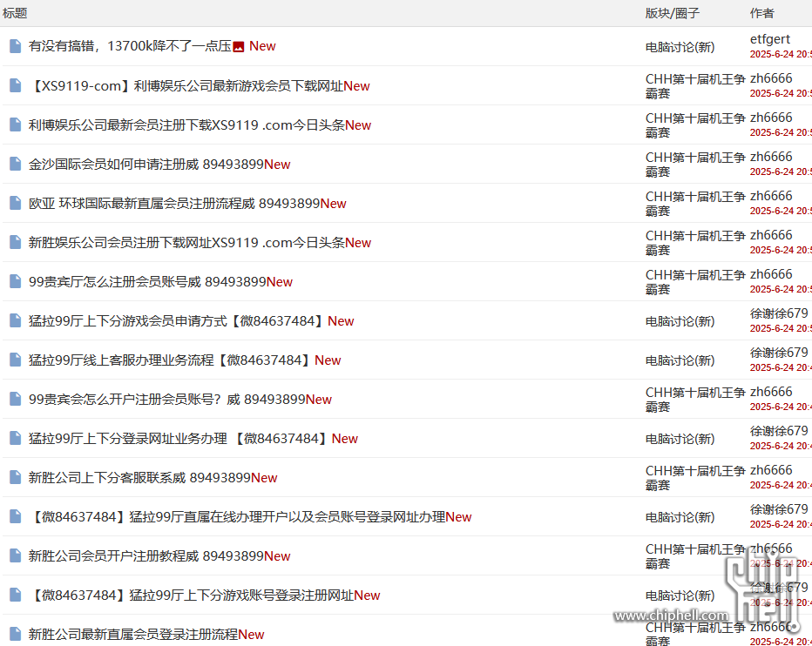Click document icon beside 新胜娱乐公司会员注册下载网址 thread
This screenshot has height=646, width=812.
[16, 242]
